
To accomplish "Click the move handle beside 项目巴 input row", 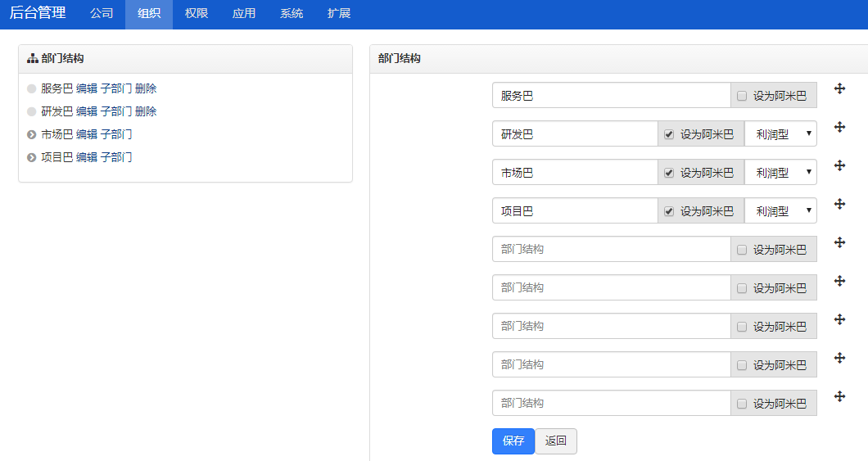I will pos(840,204).
